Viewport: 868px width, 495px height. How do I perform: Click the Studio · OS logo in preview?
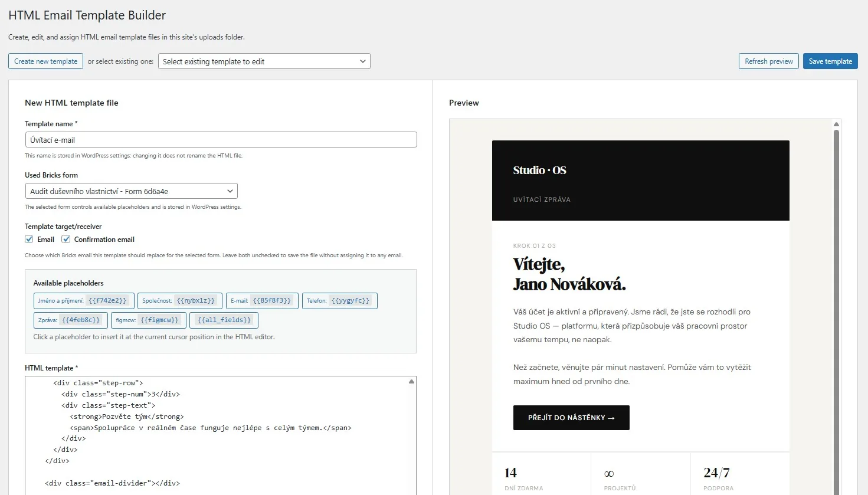[x=539, y=171]
